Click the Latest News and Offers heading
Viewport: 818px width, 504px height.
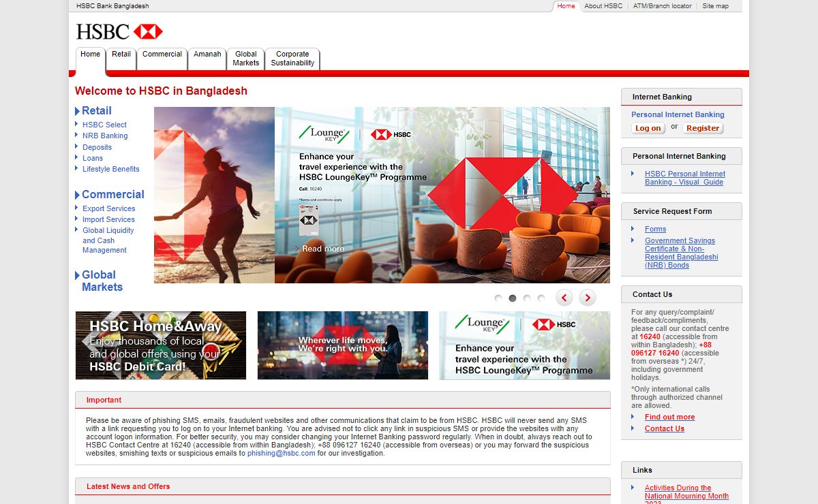[x=128, y=486]
